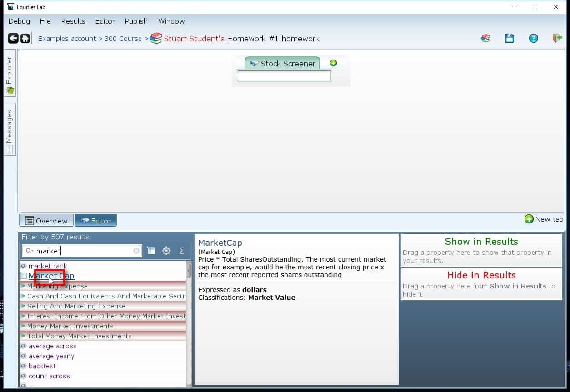Click the green plus icon beside New tab
The height and width of the screenshot is (392, 570).
point(529,219)
